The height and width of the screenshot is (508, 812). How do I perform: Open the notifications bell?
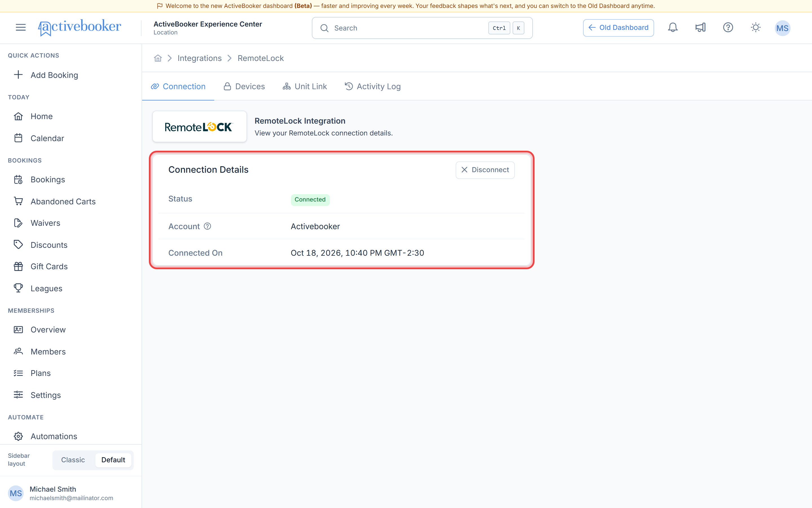672,28
